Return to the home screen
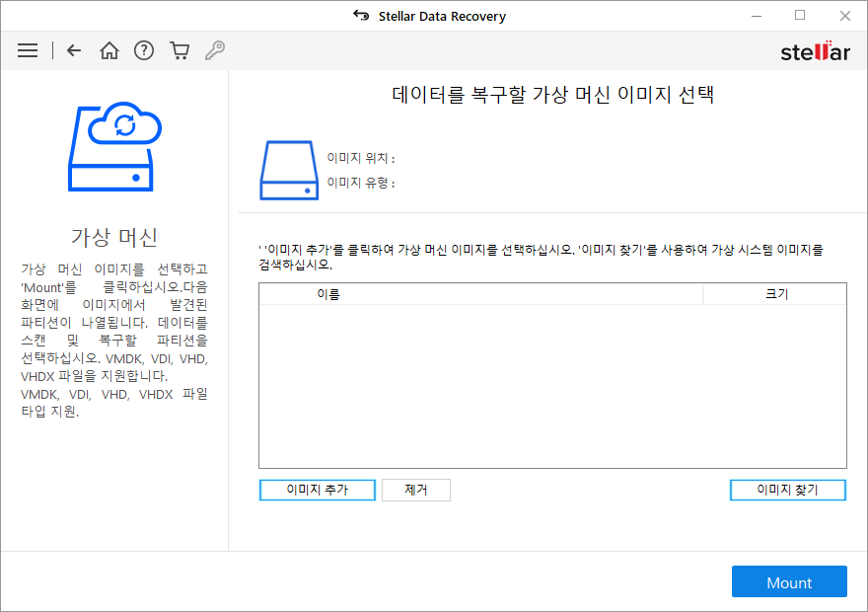868x612 pixels. pos(109,50)
